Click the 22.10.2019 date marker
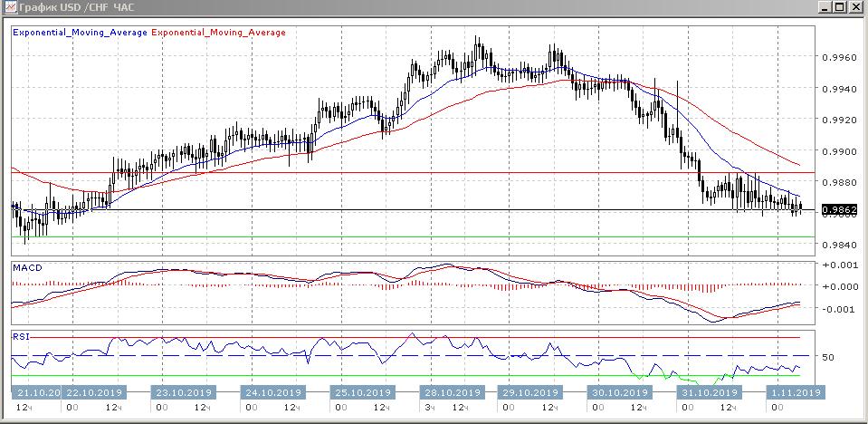Image resolution: width=868 pixels, height=424 pixels. pos(95,393)
